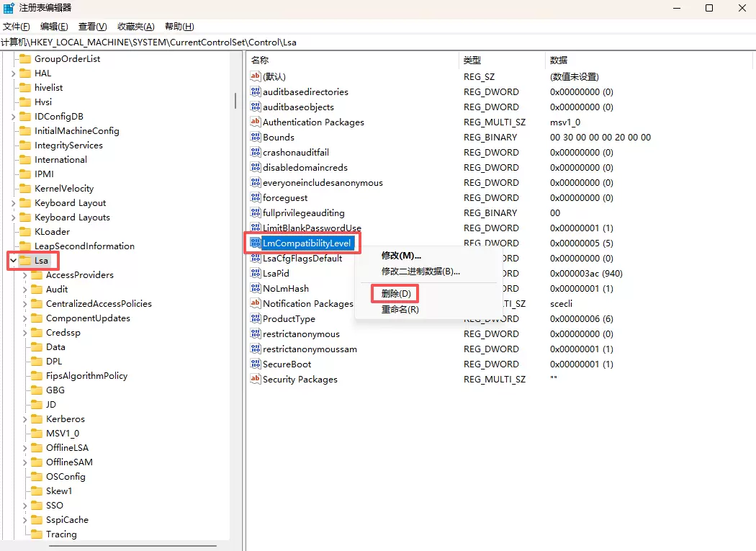
Task: Click the SecureBoot DWORD icon
Action: [255, 364]
